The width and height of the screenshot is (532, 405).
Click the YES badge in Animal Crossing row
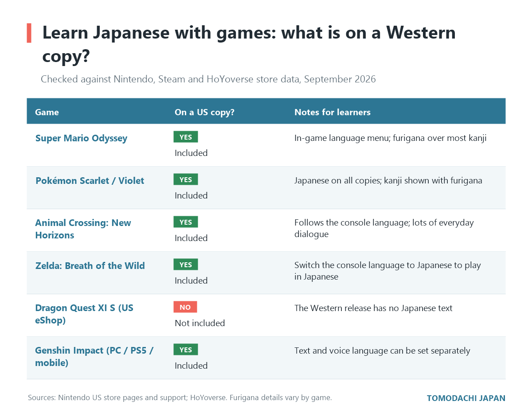click(186, 222)
